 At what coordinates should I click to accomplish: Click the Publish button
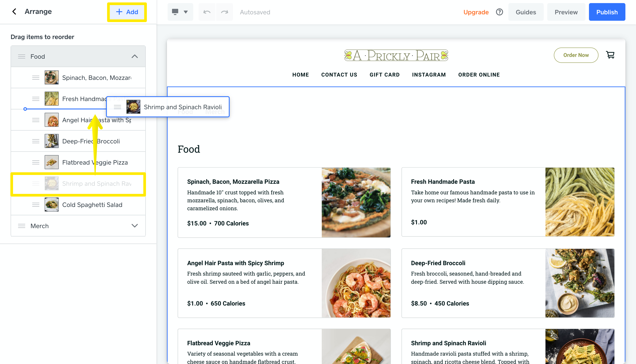click(x=607, y=12)
